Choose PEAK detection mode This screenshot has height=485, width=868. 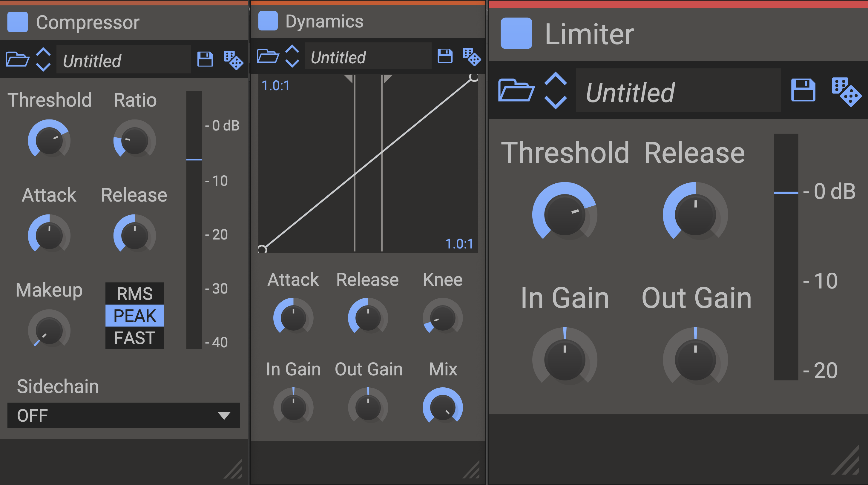(x=134, y=316)
